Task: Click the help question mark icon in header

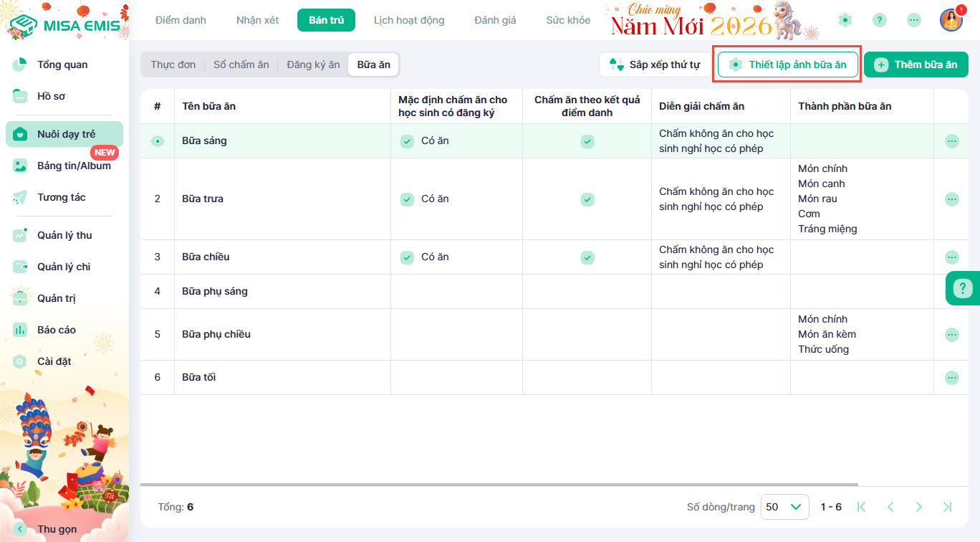Action: click(880, 20)
